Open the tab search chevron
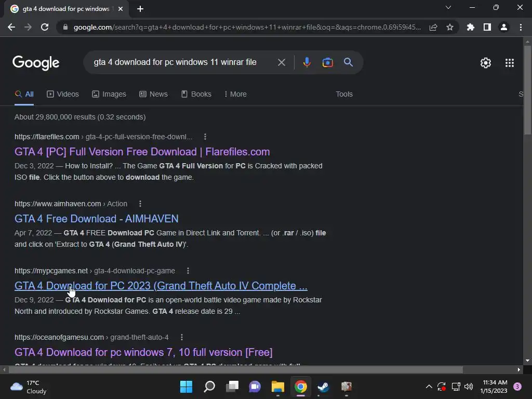This screenshot has height=399, width=532. [x=448, y=7]
